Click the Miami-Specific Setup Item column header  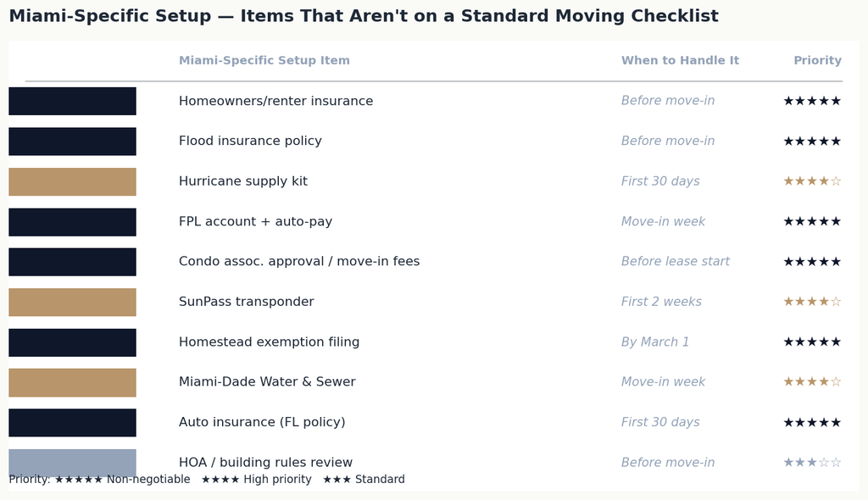click(264, 60)
